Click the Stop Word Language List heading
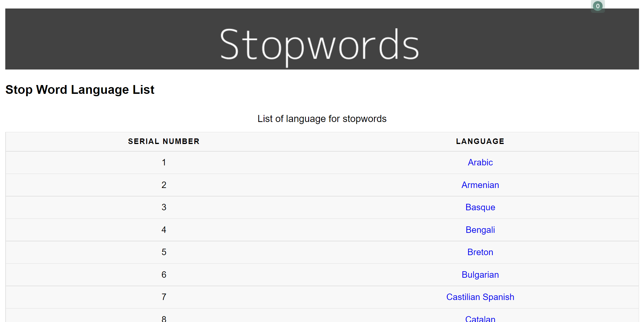The width and height of the screenshot is (644, 322). 80,90
